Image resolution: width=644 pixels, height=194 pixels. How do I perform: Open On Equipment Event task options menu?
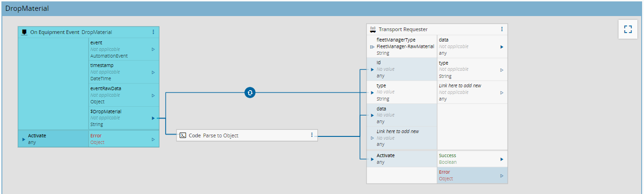pyautogui.click(x=153, y=32)
